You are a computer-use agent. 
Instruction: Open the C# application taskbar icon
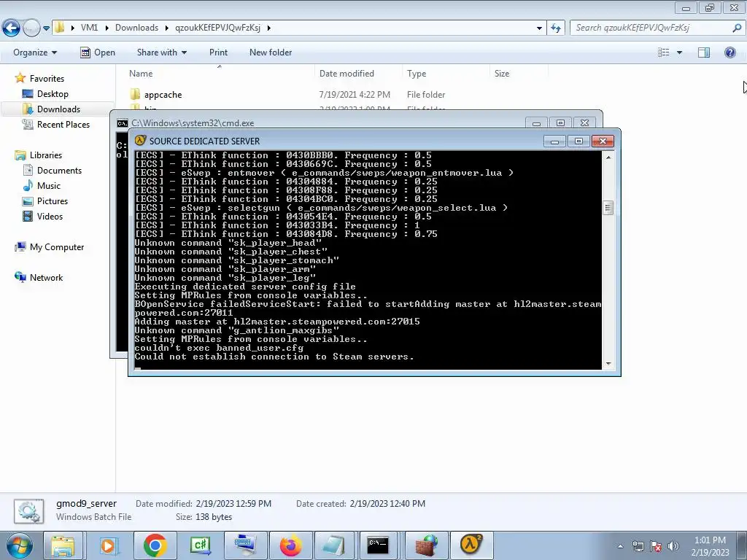pos(200,545)
